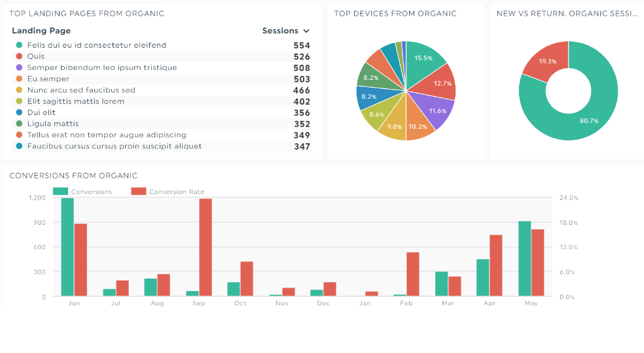Open the Eu semper landing page row
The height and width of the screenshot is (353, 644).
(x=162, y=79)
